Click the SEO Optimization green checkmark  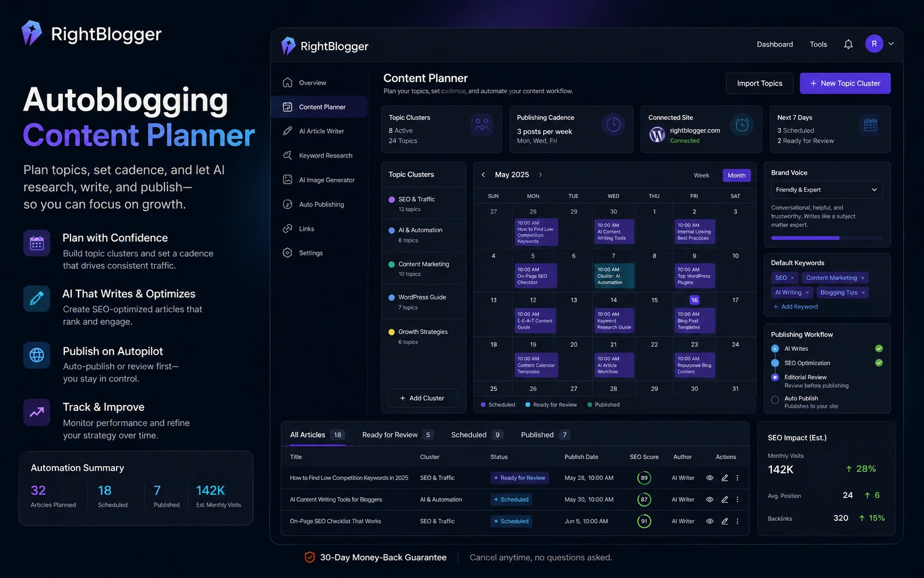tap(879, 363)
